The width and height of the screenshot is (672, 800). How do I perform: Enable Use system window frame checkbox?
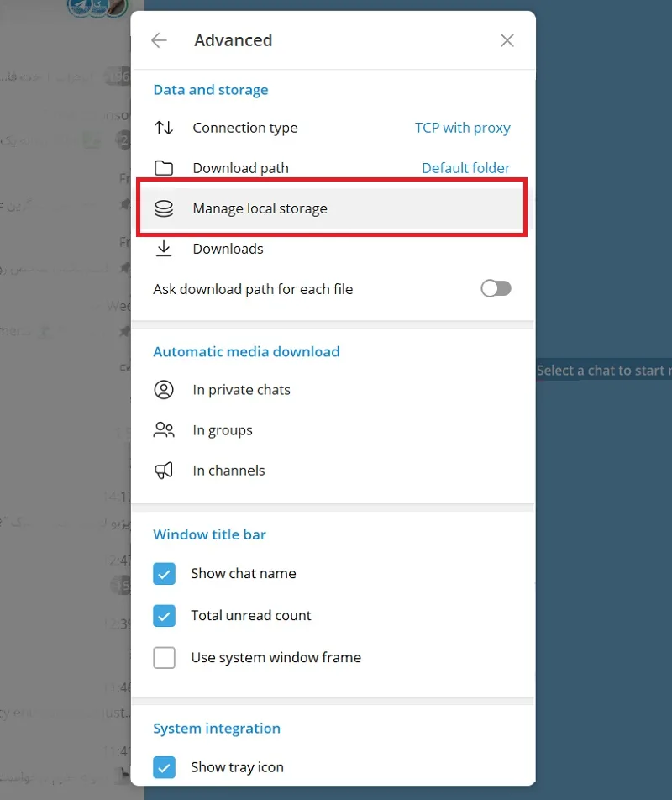(164, 658)
